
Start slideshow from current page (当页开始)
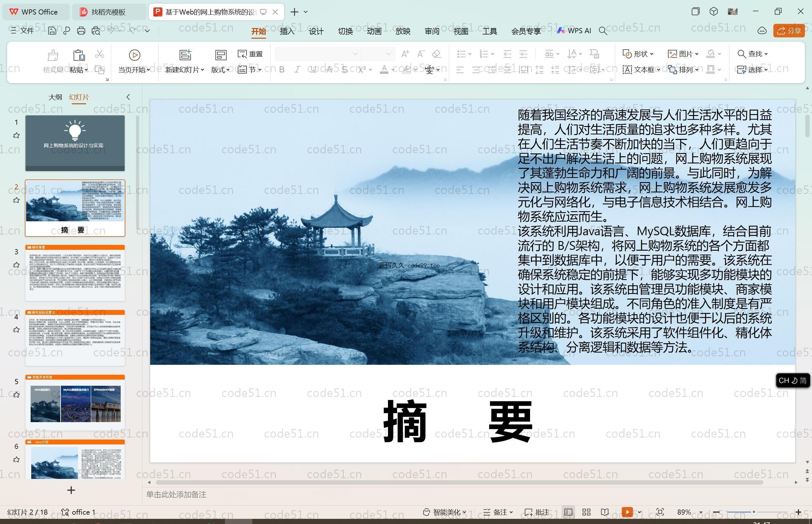(134, 62)
